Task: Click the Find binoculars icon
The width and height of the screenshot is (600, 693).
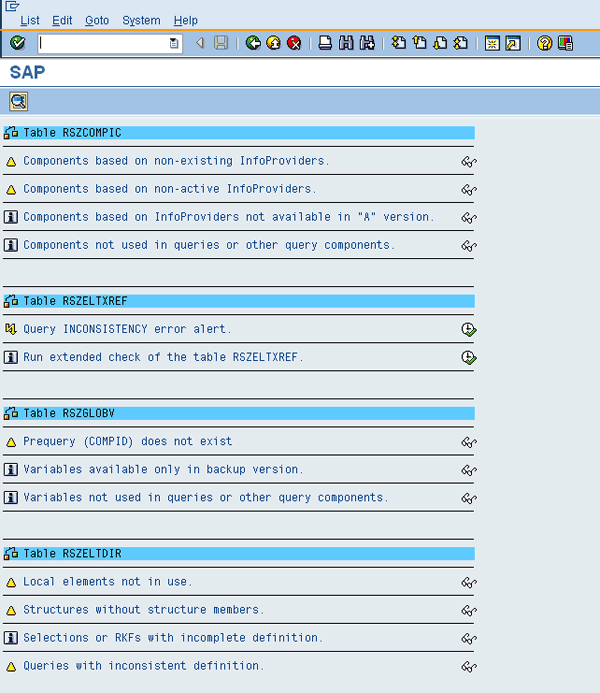Action: (346, 43)
